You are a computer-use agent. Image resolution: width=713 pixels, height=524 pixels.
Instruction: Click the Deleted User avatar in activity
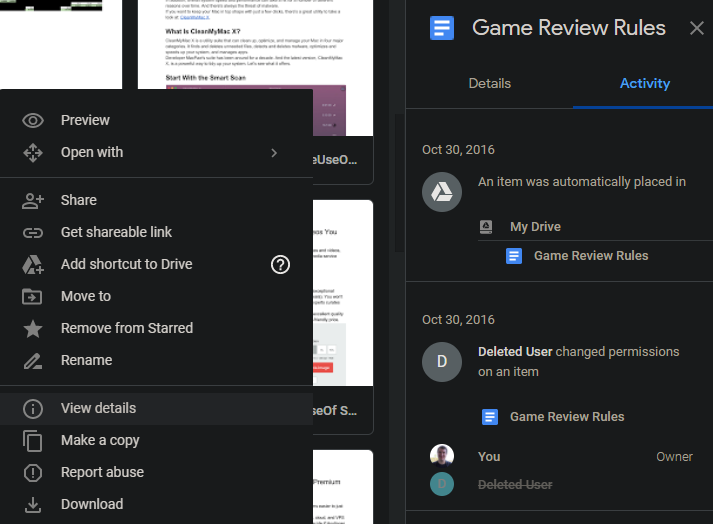pos(442,362)
